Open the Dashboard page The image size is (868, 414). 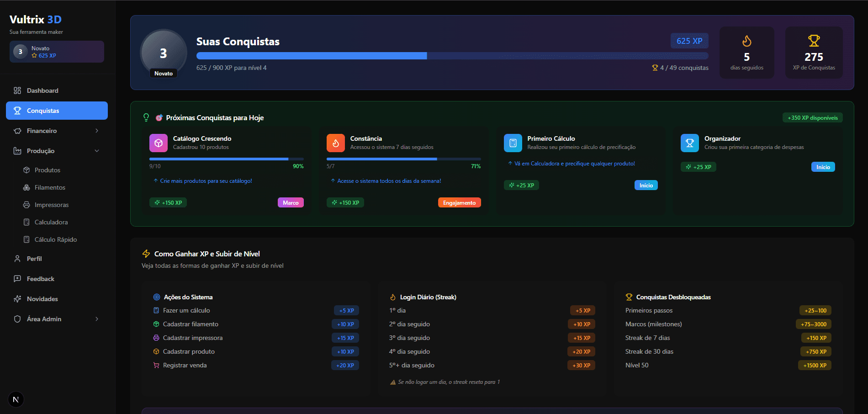42,90
